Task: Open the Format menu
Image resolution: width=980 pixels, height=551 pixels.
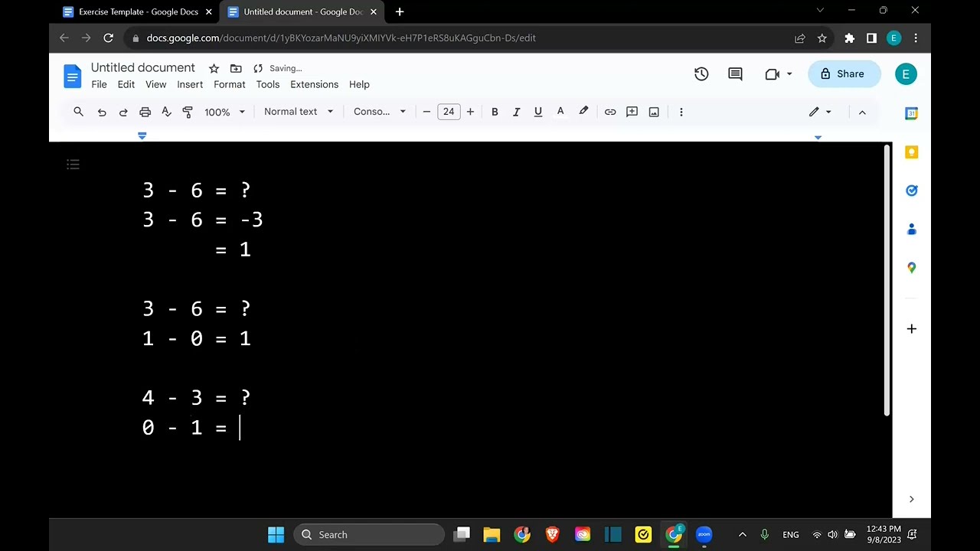Action: pyautogui.click(x=230, y=85)
